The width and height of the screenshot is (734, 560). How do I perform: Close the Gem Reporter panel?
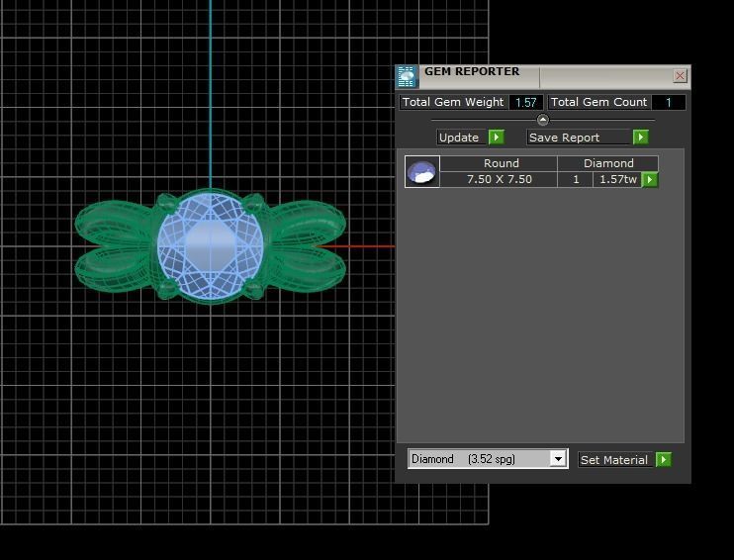pos(680,76)
